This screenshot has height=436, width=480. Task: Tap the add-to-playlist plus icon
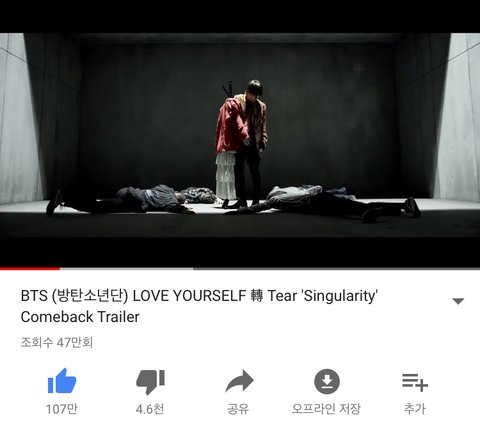[x=415, y=382]
